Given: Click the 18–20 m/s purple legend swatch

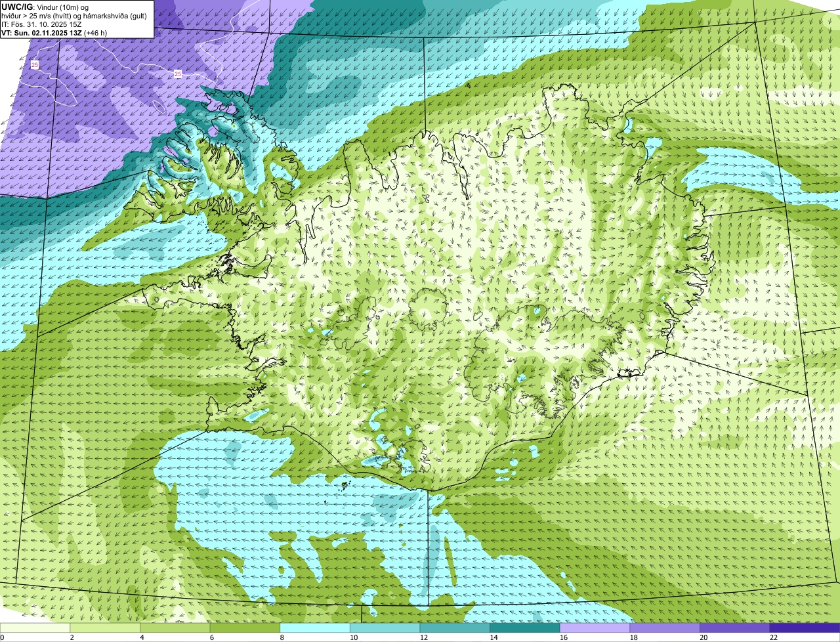Looking at the screenshot, I should pyautogui.click(x=665, y=628).
